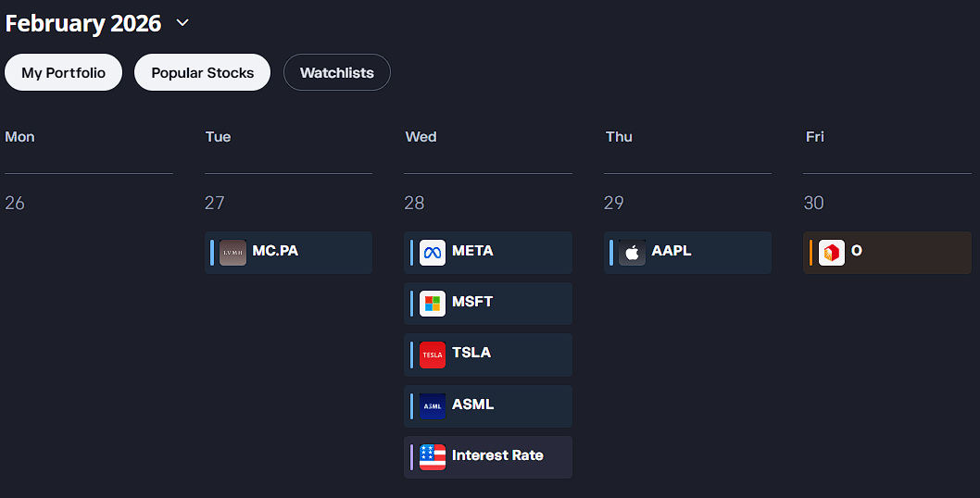Viewport: 980px width, 498px height.
Task: Click the February 2026 heading
Action: (x=83, y=23)
